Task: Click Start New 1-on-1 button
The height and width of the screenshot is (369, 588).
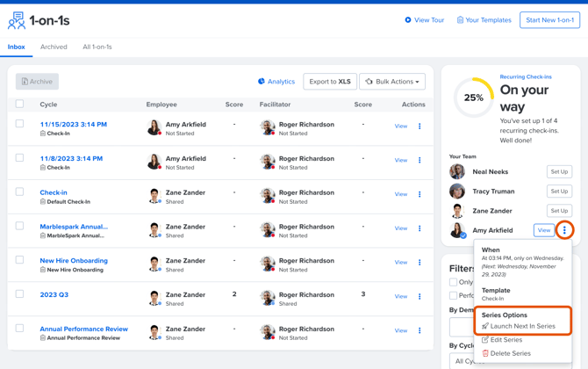Action: click(x=549, y=20)
